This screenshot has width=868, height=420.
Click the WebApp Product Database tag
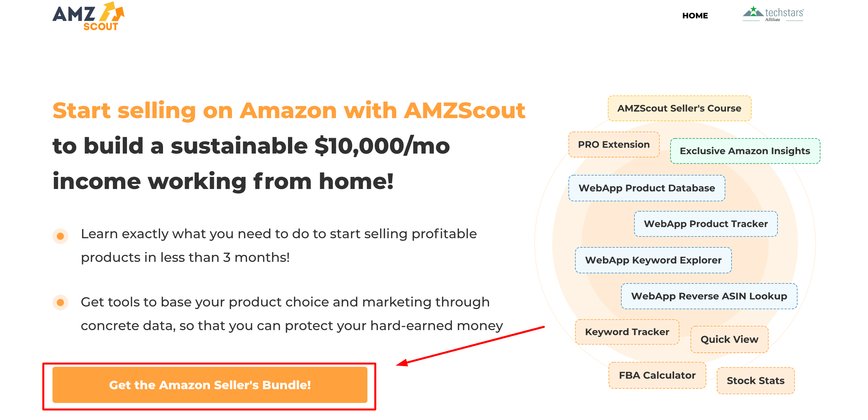point(646,188)
